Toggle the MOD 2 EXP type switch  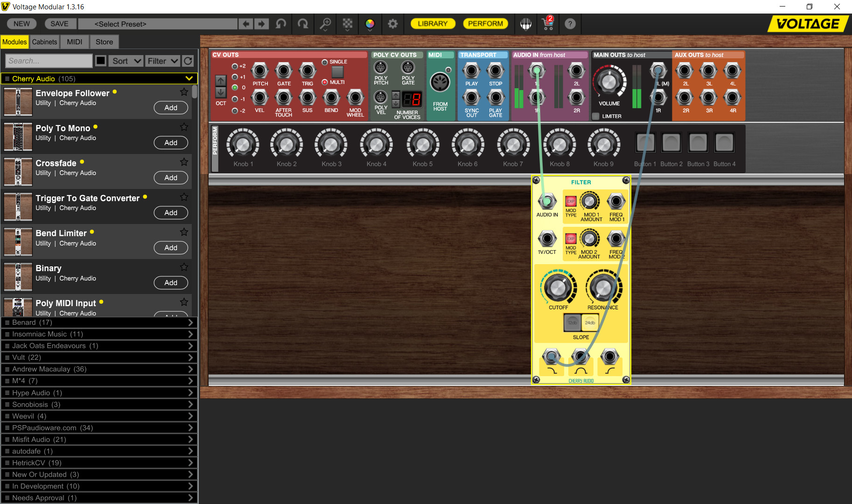tap(571, 238)
